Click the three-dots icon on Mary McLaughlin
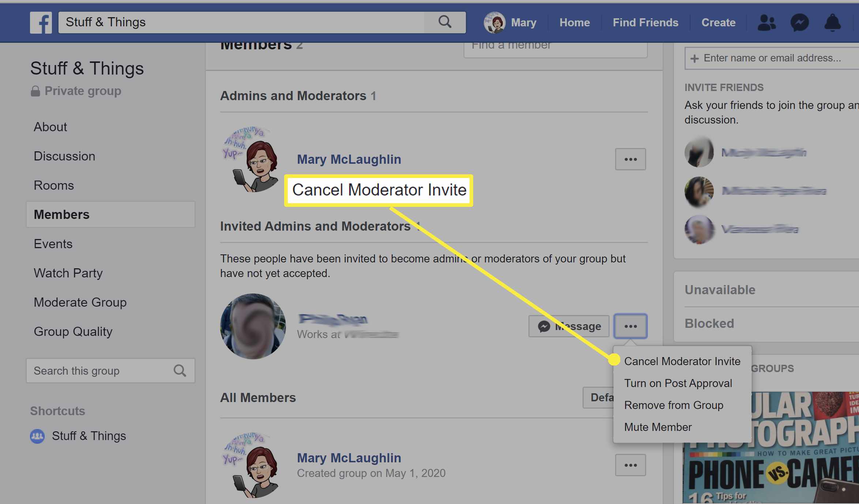The width and height of the screenshot is (859, 504). pos(630,159)
